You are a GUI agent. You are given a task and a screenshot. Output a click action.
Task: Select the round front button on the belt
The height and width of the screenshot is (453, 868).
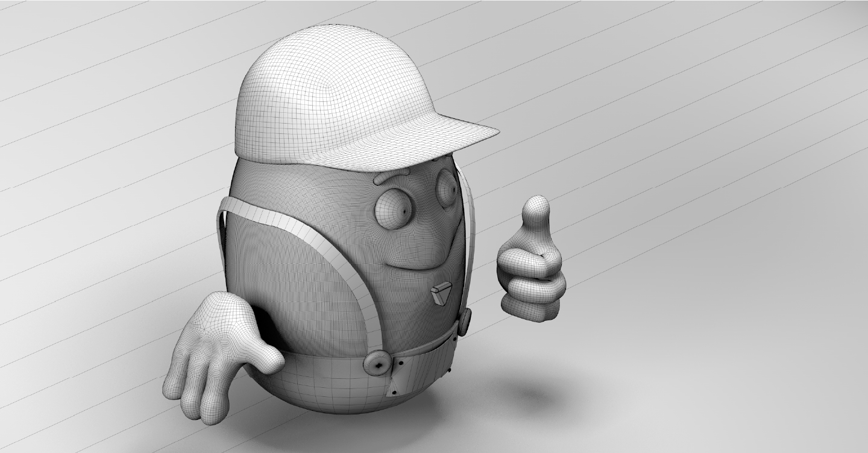point(377,363)
